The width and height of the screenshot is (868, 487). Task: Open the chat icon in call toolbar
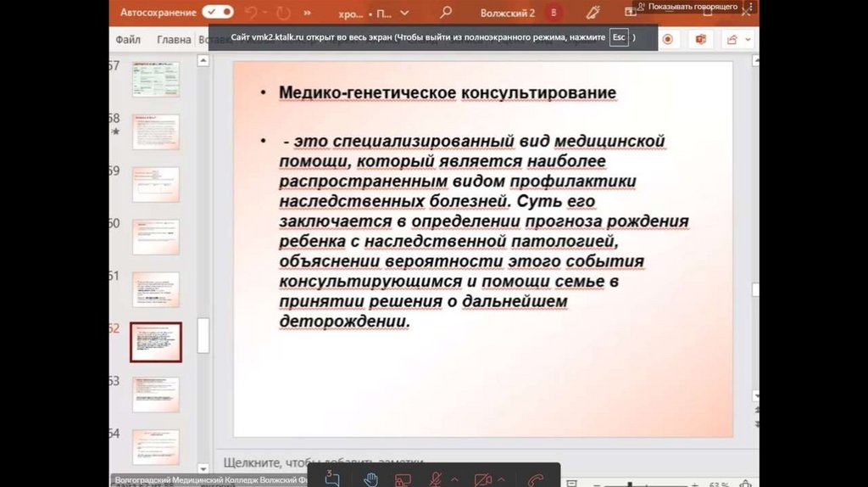(331, 479)
